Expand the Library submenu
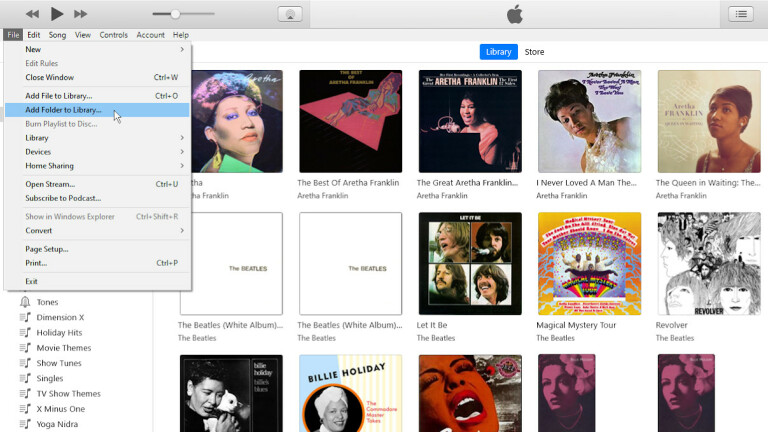This screenshot has width=768, height=432. (x=97, y=138)
